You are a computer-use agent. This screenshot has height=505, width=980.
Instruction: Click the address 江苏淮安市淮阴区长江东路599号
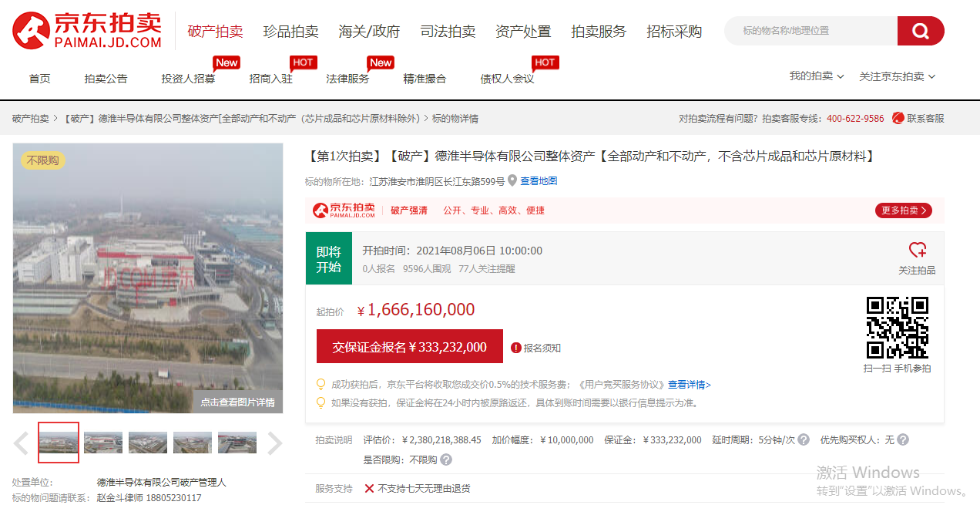pos(437,181)
